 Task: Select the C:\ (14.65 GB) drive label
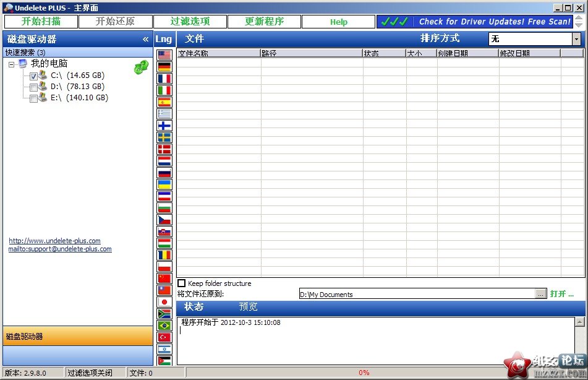point(78,76)
